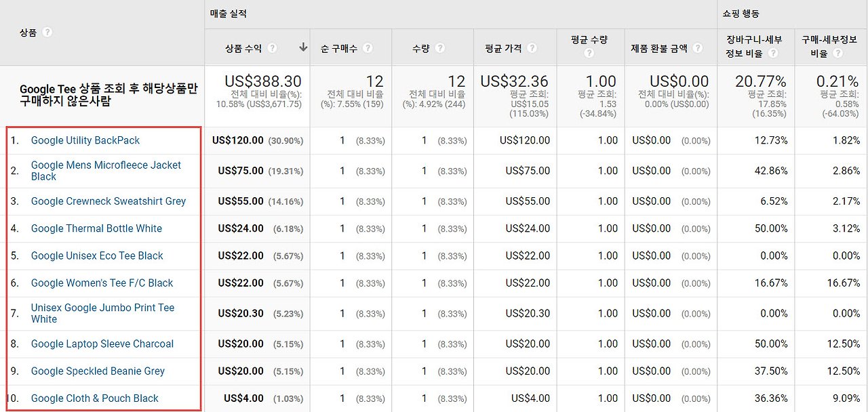The width and height of the screenshot is (868, 412).
Task: Sort by 구매-세부정보 비율 column header
Action: pos(830,47)
